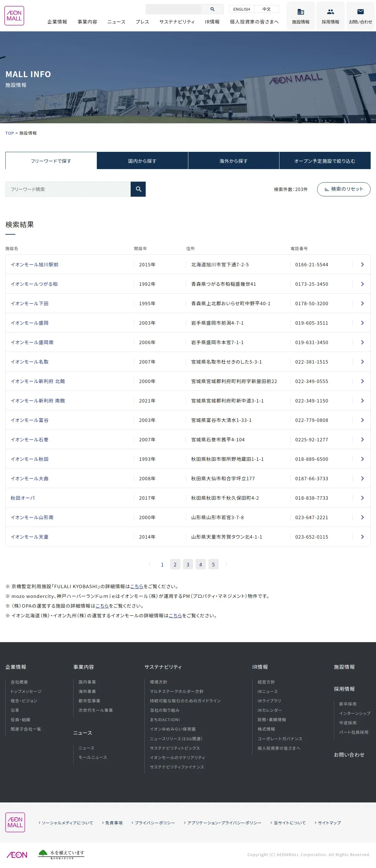Open the イオンモール秋田 facility link
This screenshot has width=376, height=868.
point(30,459)
